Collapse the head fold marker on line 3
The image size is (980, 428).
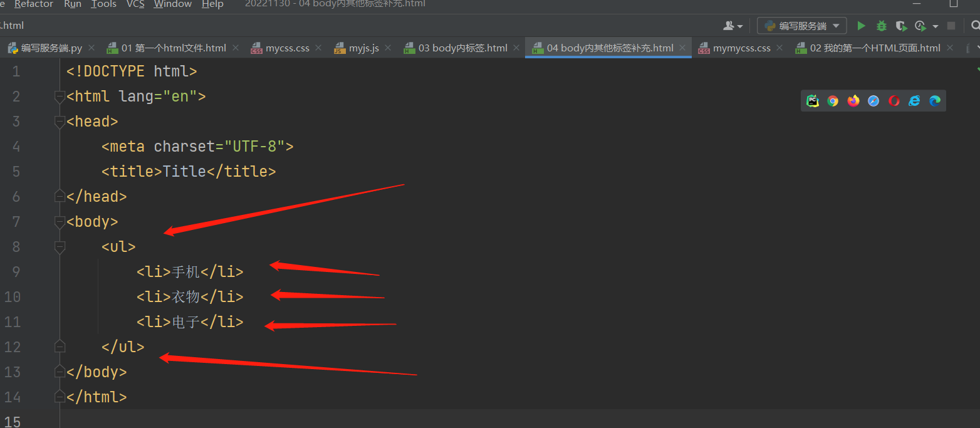click(60, 122)
